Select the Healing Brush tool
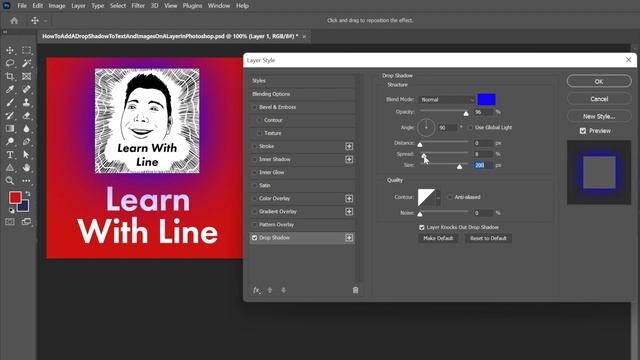640x360 pixels. 27,89
